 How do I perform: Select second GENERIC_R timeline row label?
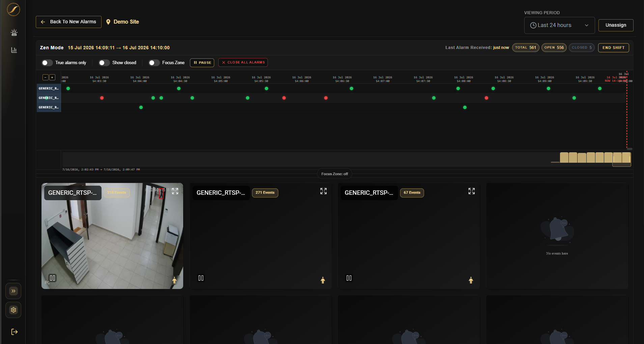click(x=49, y=98)
